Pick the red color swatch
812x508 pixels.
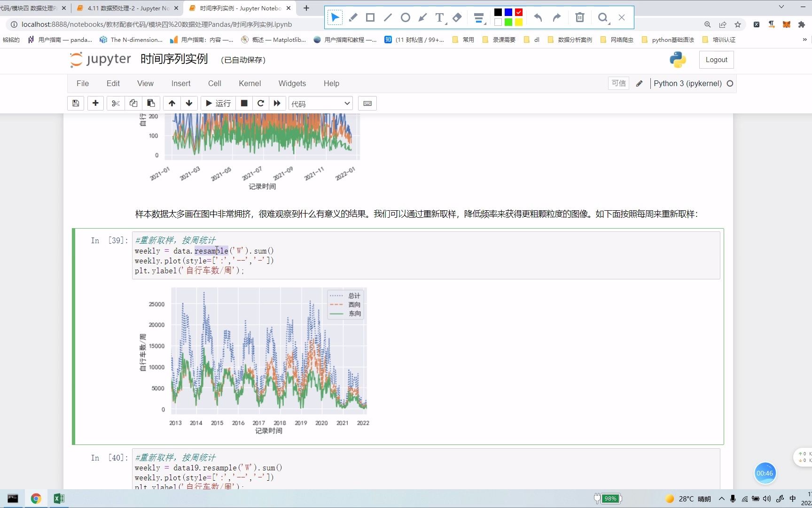[x=519, y=12]
